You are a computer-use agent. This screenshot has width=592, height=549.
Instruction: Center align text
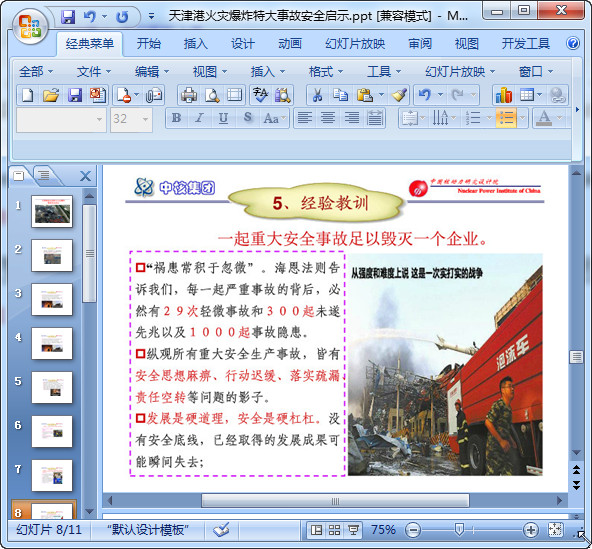click(328, 118)
